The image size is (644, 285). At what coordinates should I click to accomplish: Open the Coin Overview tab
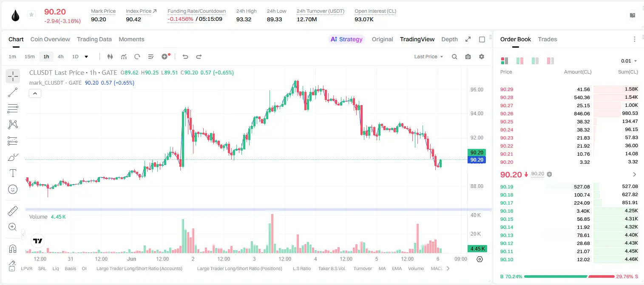(50, 39)
